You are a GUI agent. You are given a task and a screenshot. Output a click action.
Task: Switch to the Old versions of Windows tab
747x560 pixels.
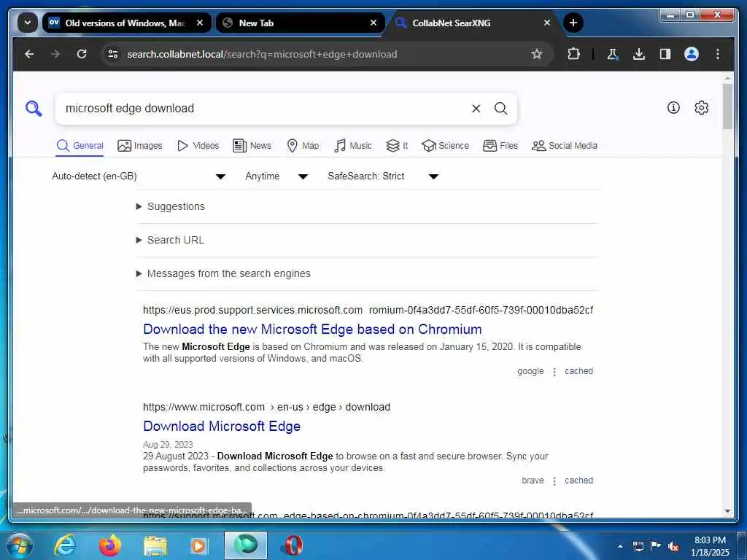coord(125,23)
